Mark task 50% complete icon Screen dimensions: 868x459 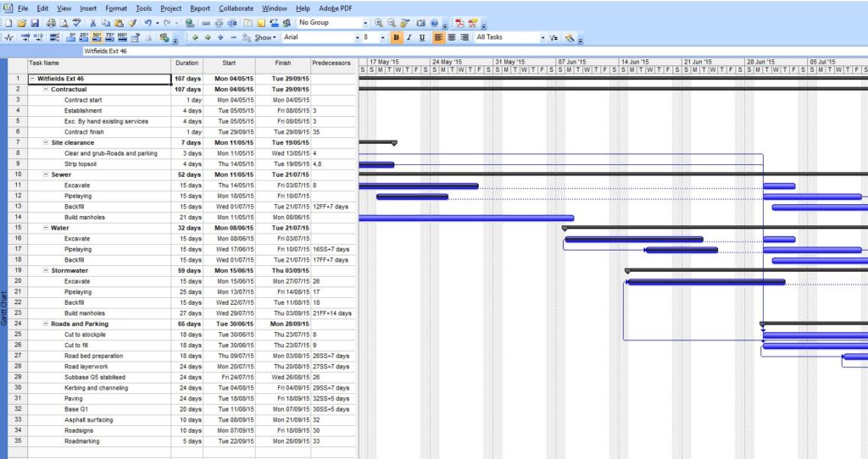point(97,37)
